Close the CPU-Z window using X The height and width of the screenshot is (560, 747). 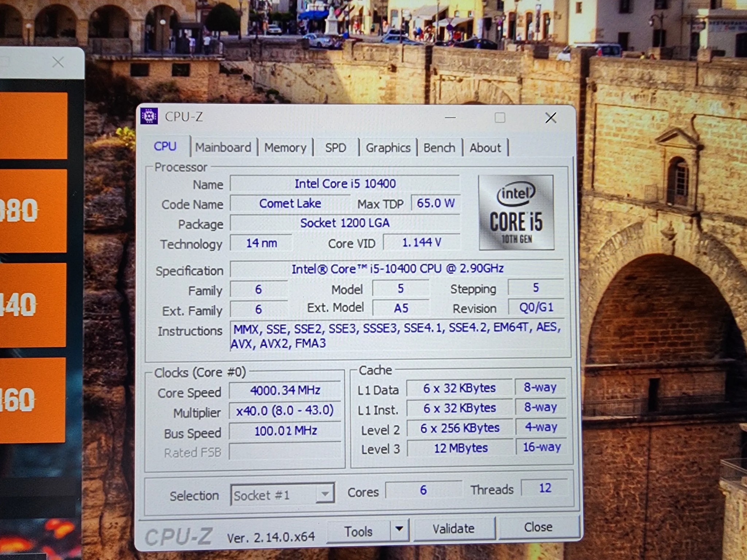pos(550,118)
